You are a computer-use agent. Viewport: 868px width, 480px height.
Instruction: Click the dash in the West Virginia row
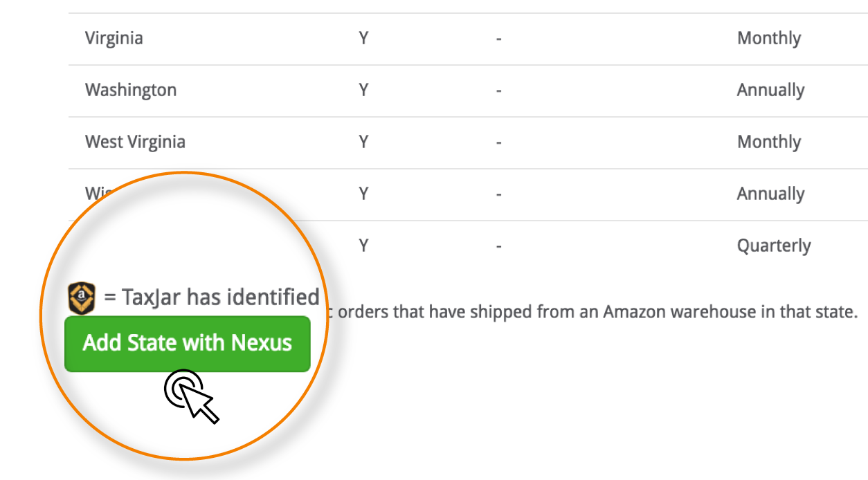point(498,142)
